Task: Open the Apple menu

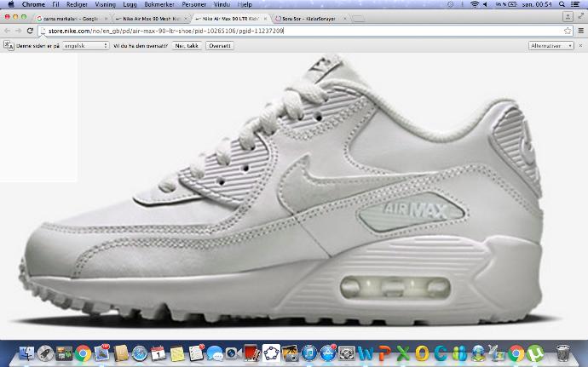Action: click(x=10, y=4)
